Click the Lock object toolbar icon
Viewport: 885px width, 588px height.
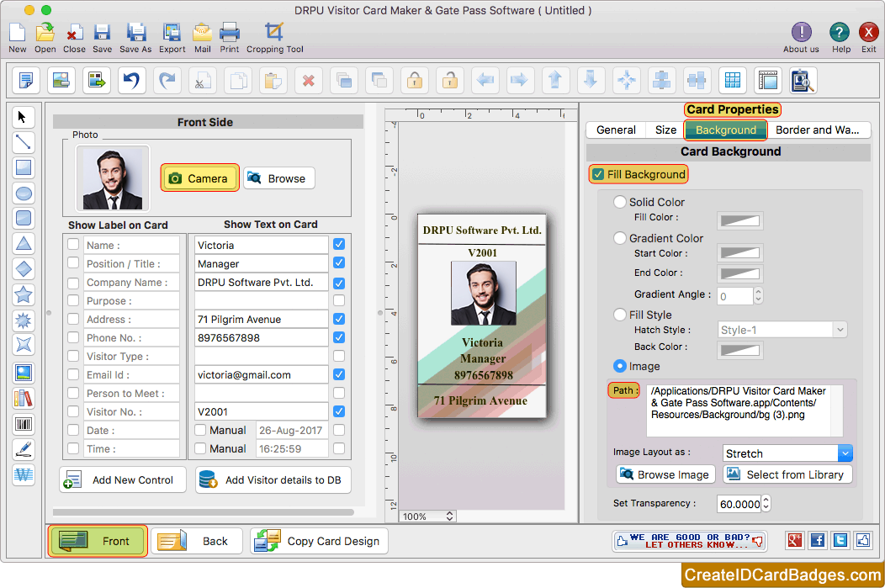click(414, 80)
